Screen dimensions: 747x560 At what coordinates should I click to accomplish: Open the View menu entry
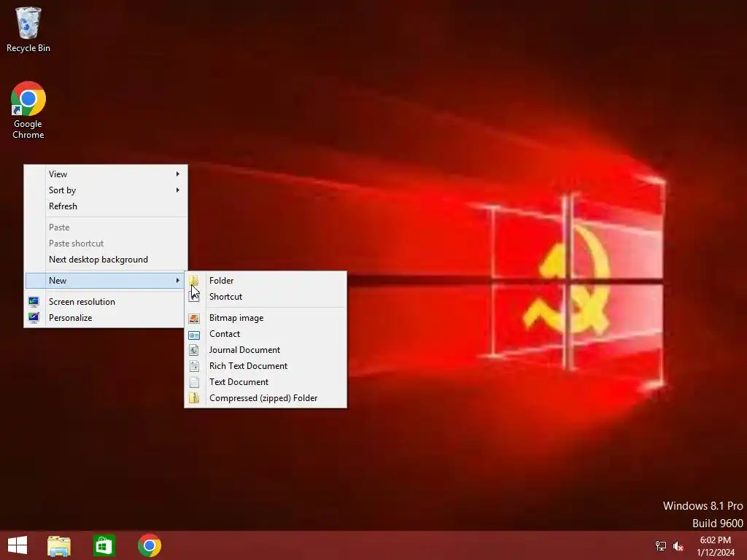[x=106, y=174]
